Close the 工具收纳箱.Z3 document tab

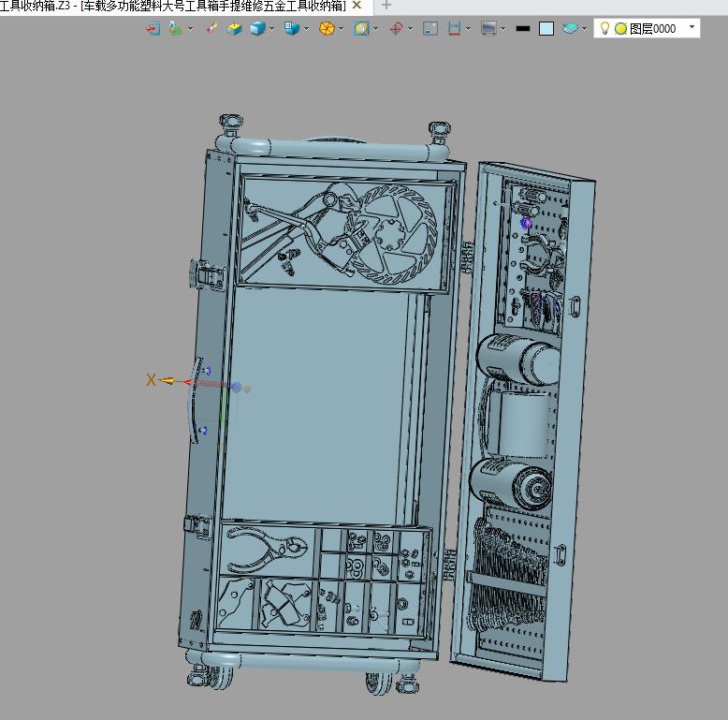357,5
